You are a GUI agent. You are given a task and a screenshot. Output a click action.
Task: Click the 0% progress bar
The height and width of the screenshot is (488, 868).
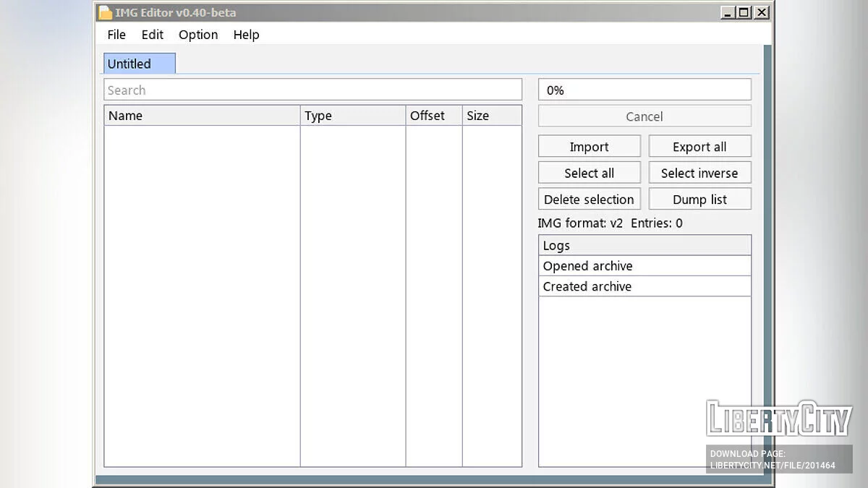(x=644, y=90)
